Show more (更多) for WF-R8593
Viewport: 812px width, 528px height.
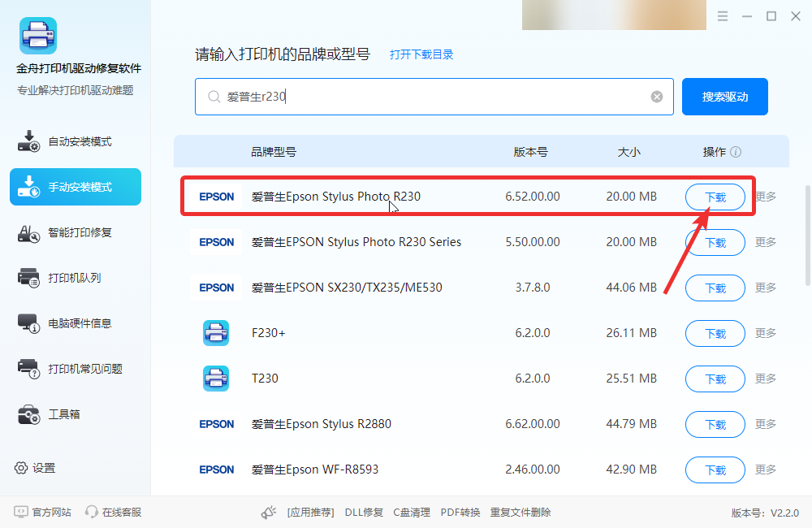pyautogui.click(x=766, y=470)
